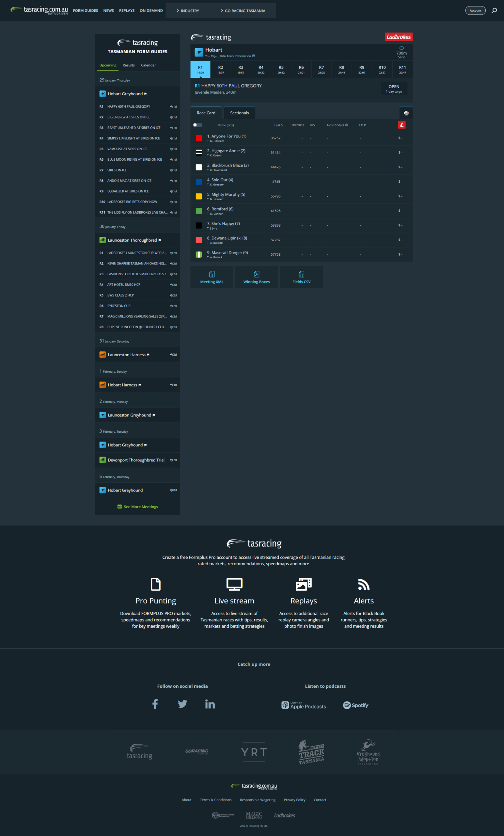Screen dimensions: 504x836
Task: Open the Facebook social media icon
Action: coord(155,704)
